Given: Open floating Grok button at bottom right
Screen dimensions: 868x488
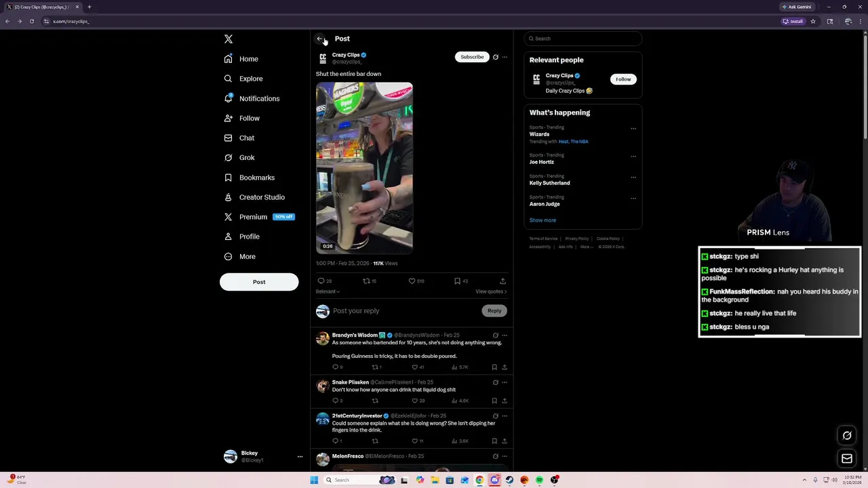Looking at the screenshot, I should tap(847, 436).
